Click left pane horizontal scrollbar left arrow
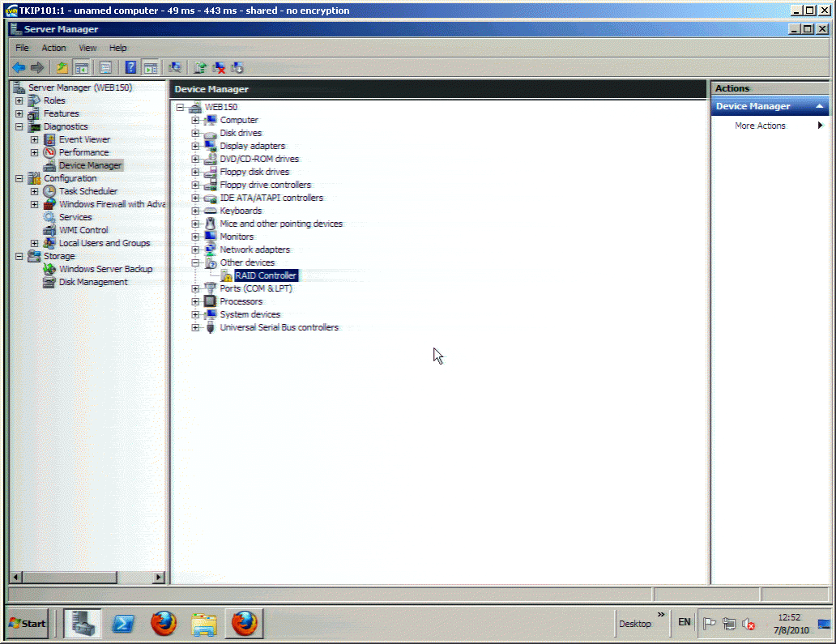Viewport: 836px width, 644px height. coord(16,578)
